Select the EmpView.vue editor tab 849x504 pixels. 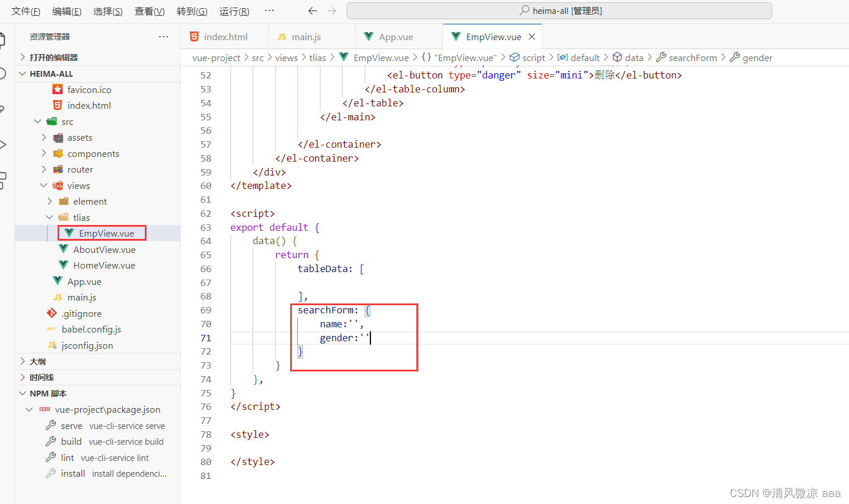click(493, 37)
